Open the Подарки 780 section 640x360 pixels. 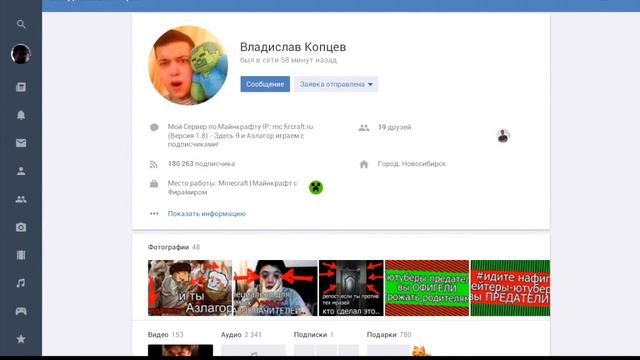[x=389, y=335]
